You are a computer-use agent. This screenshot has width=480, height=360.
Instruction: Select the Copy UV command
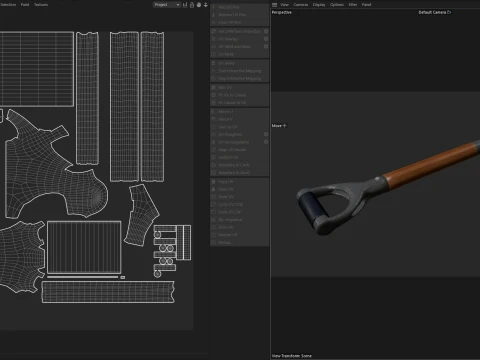pos(240,182)
